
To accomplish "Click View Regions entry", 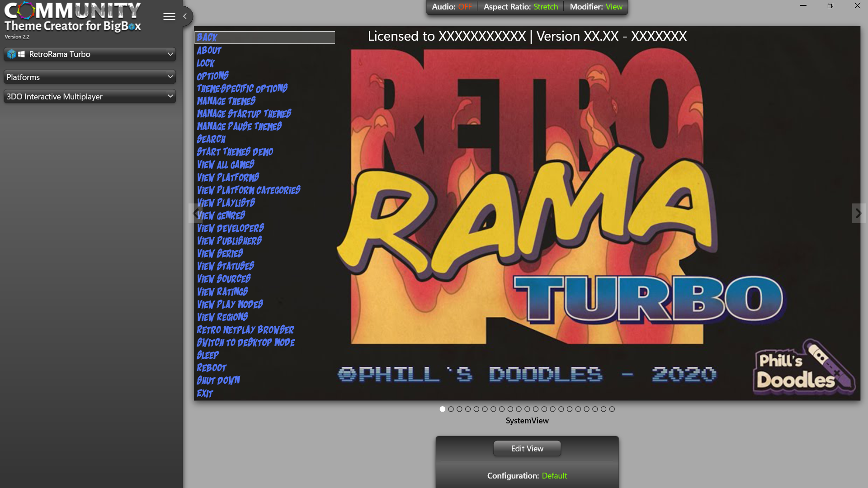I will coord(222,317).
